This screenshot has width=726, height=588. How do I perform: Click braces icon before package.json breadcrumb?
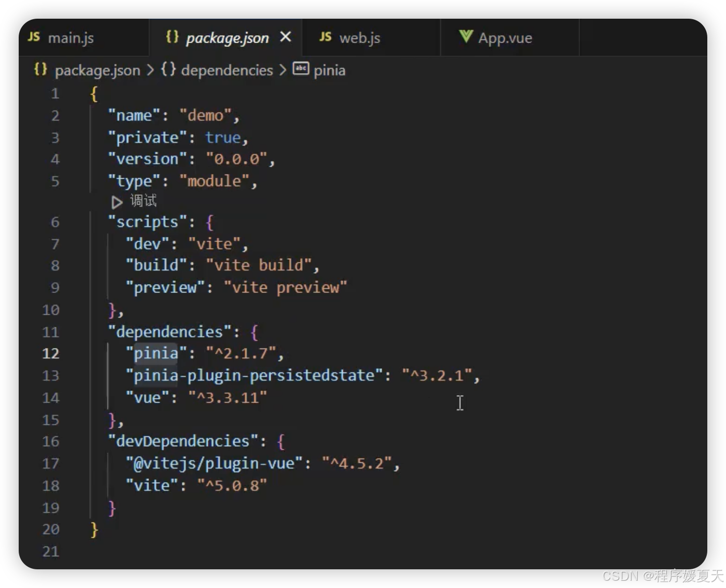41,69
